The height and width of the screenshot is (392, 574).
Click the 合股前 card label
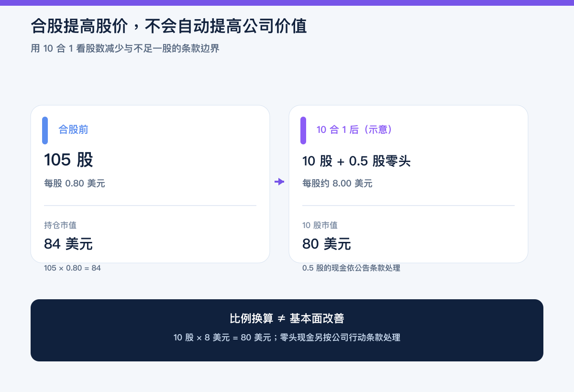point(73,130)
